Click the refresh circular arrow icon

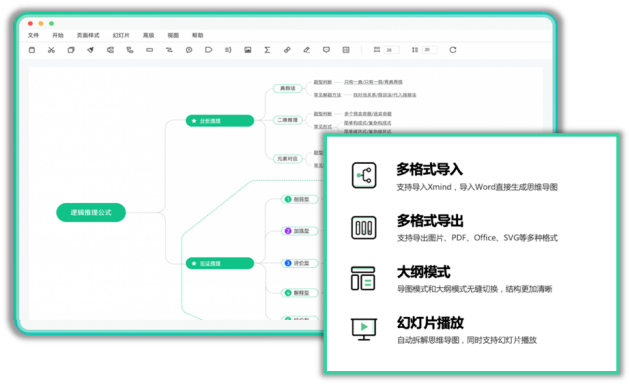(x=453, y=50)
